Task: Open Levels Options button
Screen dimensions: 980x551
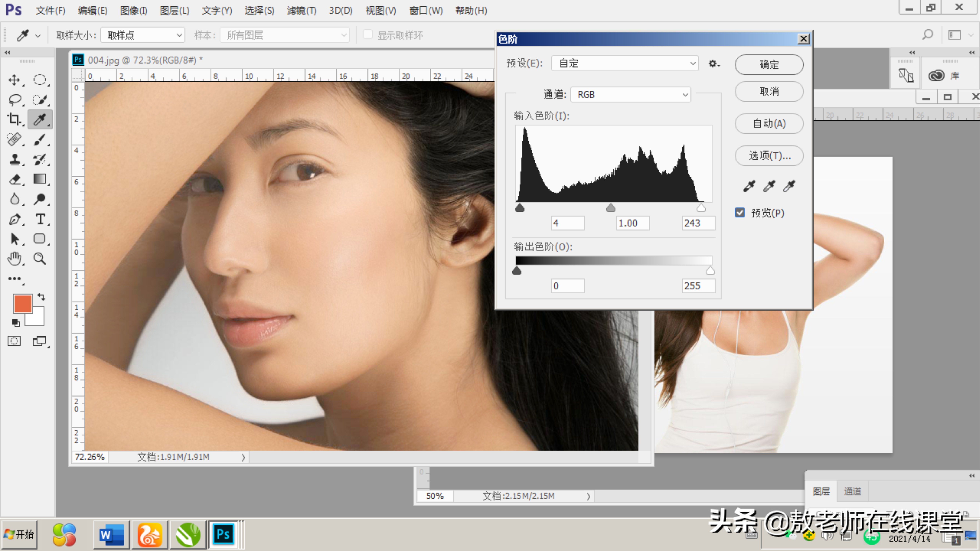Action: click(769, 156)
